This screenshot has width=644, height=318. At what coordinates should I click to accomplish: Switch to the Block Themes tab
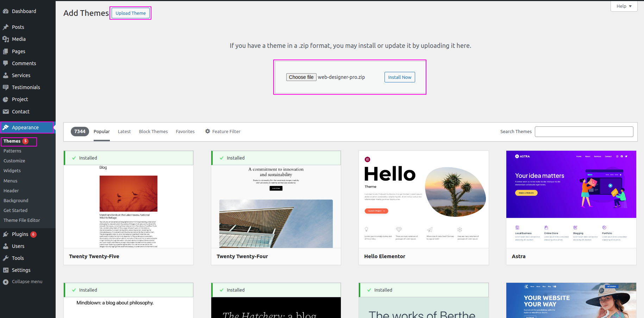pyautogui.click(x=154, y=132)
